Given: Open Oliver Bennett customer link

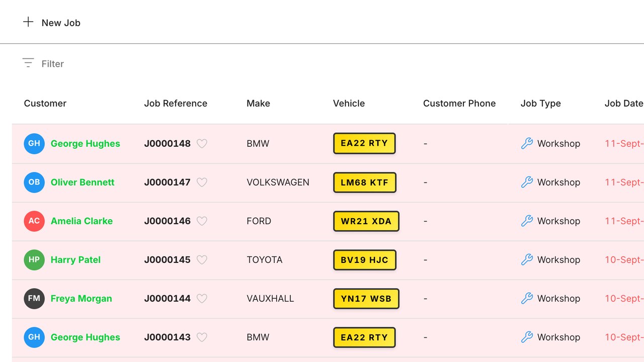Looking at the screenshot, I should click(83, 182).
